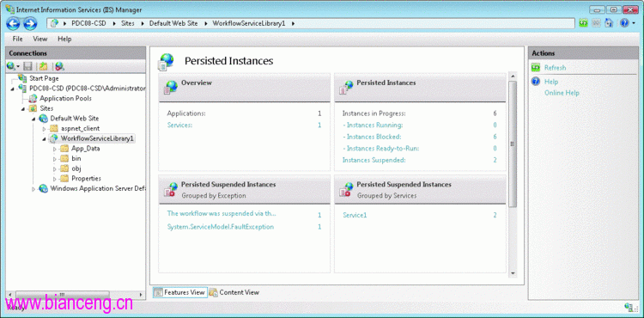Click the scroll down arrow of main pane

513,272
